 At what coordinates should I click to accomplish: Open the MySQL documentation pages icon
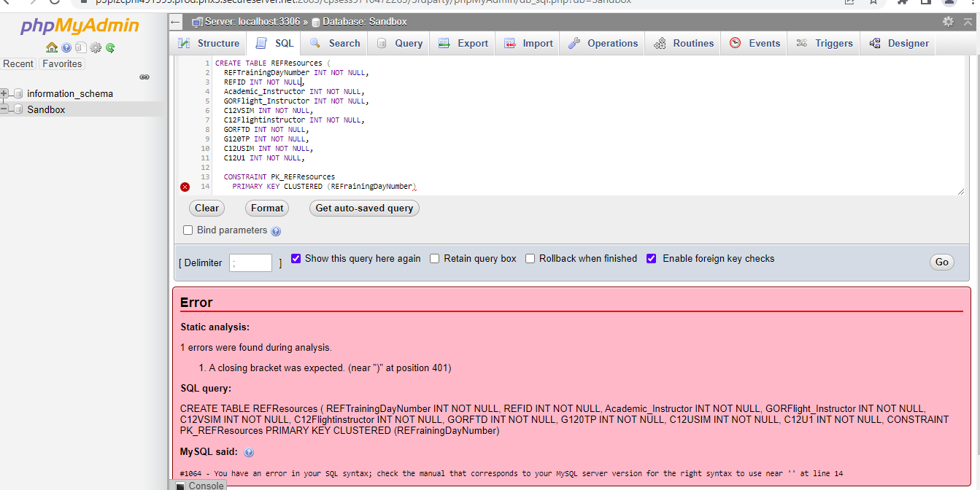click(80, 47)
